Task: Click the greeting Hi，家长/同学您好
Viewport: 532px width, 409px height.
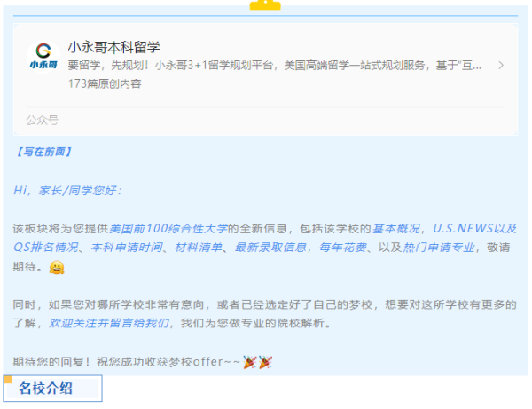Action: click(x=67, y=191)
